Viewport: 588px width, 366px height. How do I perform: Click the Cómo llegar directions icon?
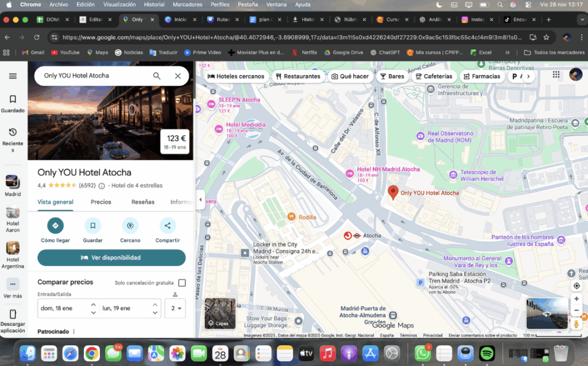(55, 225)
